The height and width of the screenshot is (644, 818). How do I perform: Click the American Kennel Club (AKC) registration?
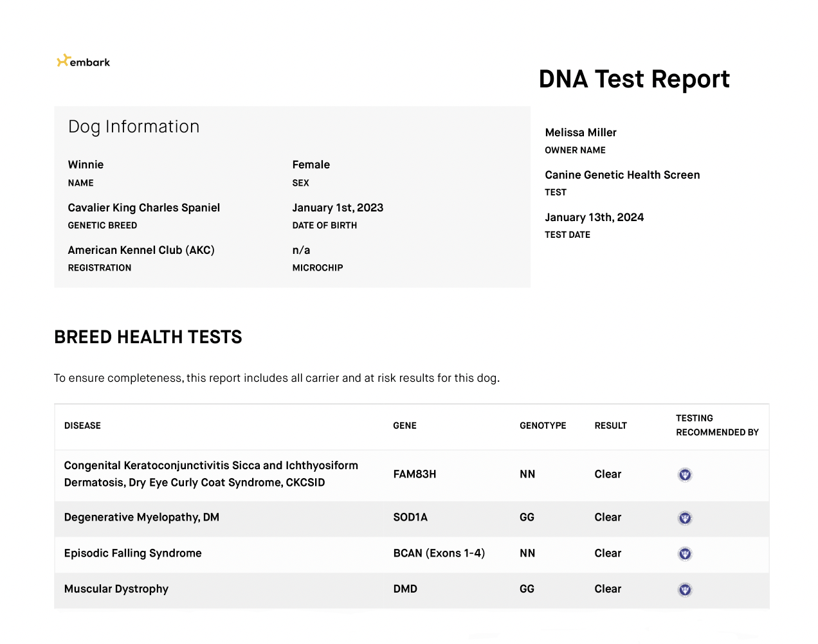(x=141, y=250)
